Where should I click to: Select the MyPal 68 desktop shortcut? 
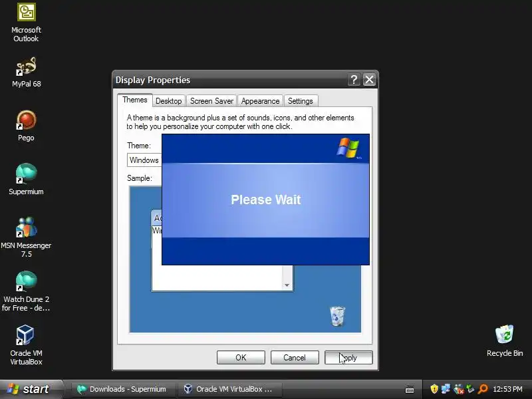click(x=26, y=72)
